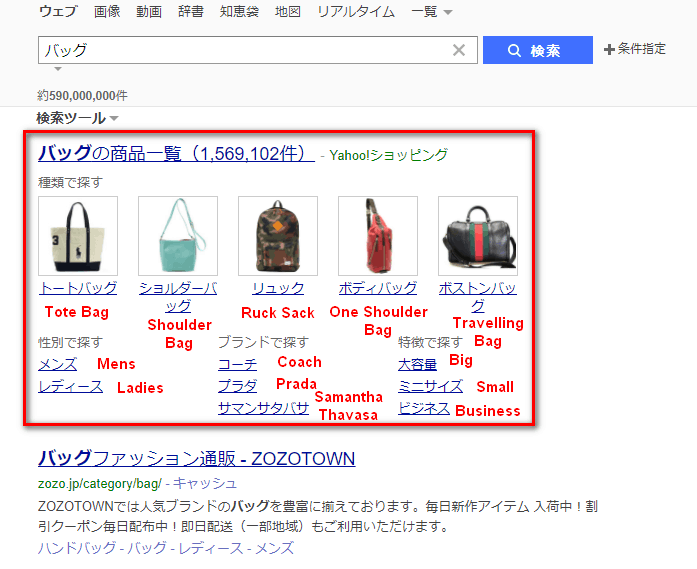Open ボストンバッグ link
Viewport: 697px width, 569px height.
tap(478, 297)
